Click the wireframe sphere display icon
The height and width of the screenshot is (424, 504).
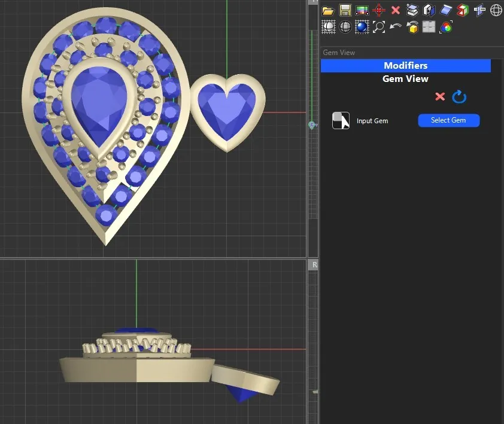[345, 27]
